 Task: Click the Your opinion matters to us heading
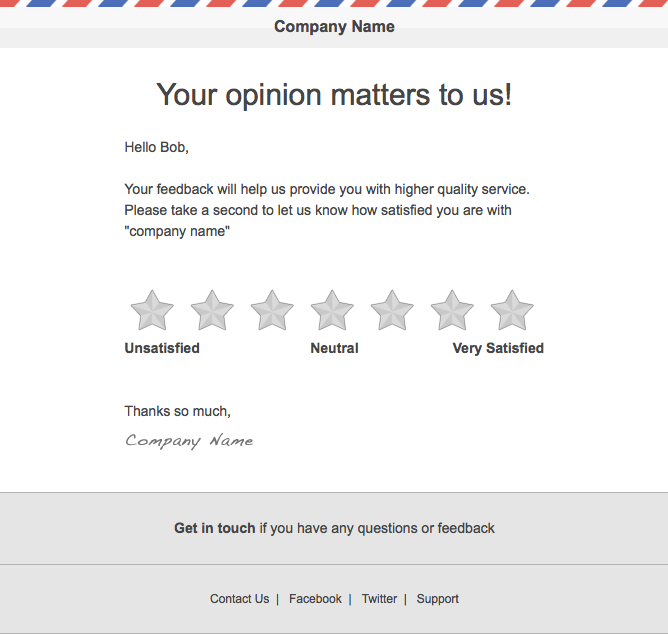pyautogui.click(x=334, y=95)
